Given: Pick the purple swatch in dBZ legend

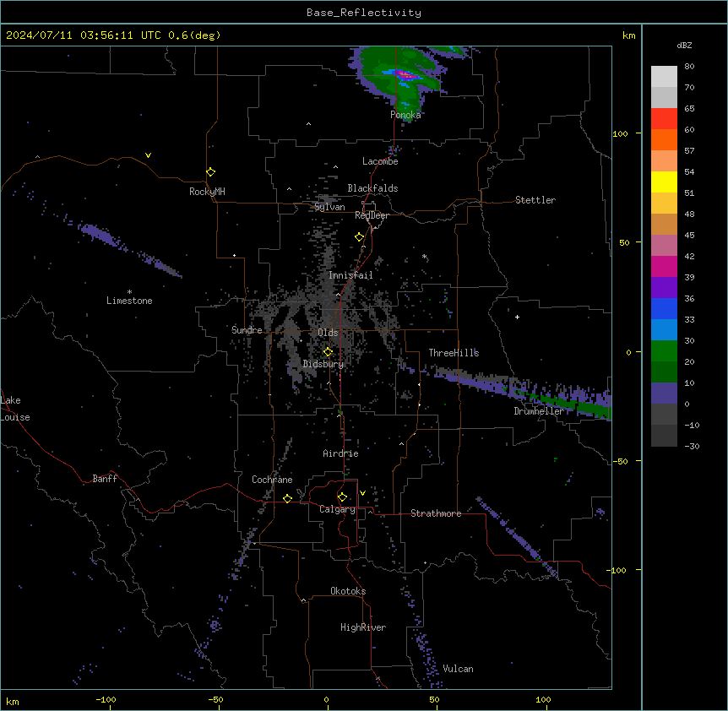Looking at the screenshot, I should (664, 287).
